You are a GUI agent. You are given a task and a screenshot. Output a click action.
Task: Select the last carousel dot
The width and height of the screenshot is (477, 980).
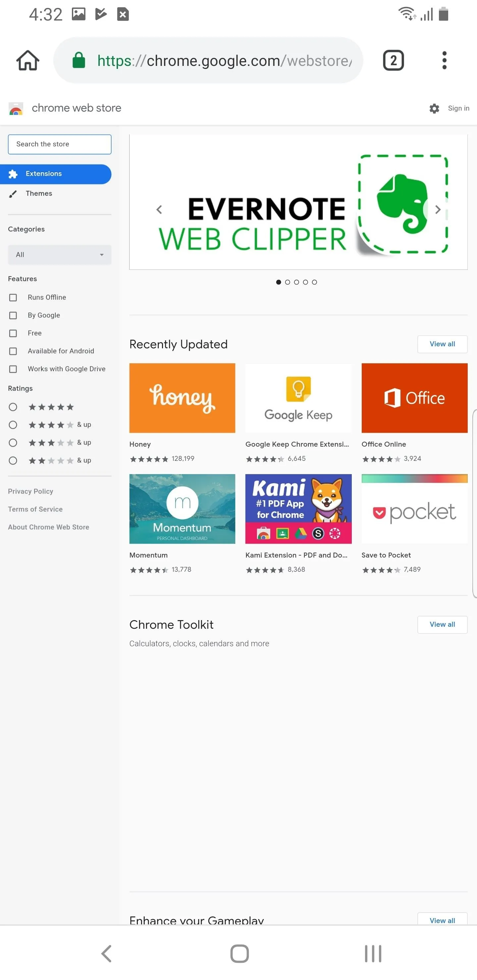(x=314, y=282)
